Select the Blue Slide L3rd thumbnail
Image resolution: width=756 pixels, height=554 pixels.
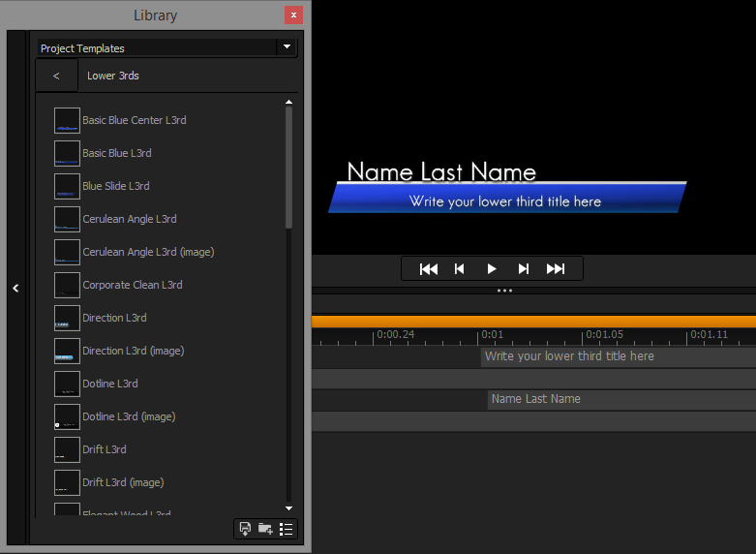click(67, 186)
